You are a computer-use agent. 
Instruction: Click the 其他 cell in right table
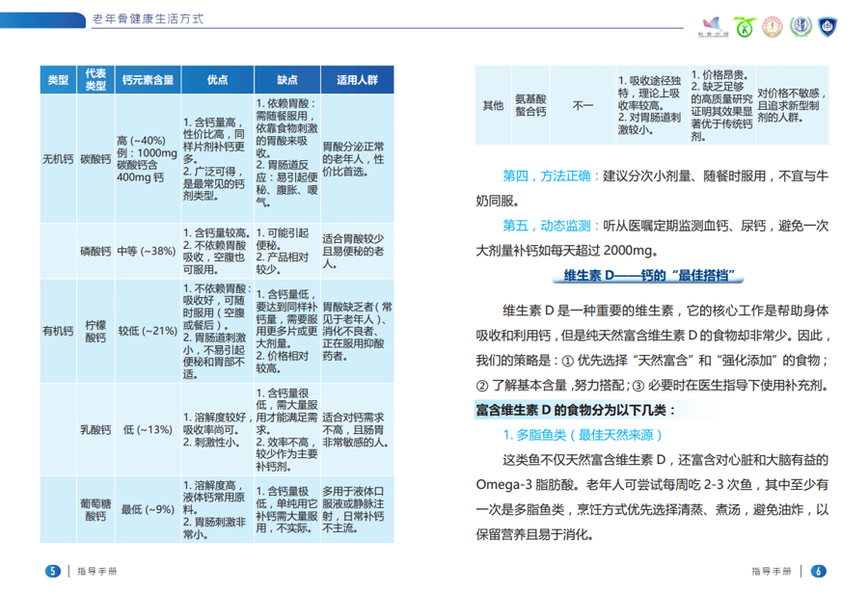point(493,105)
